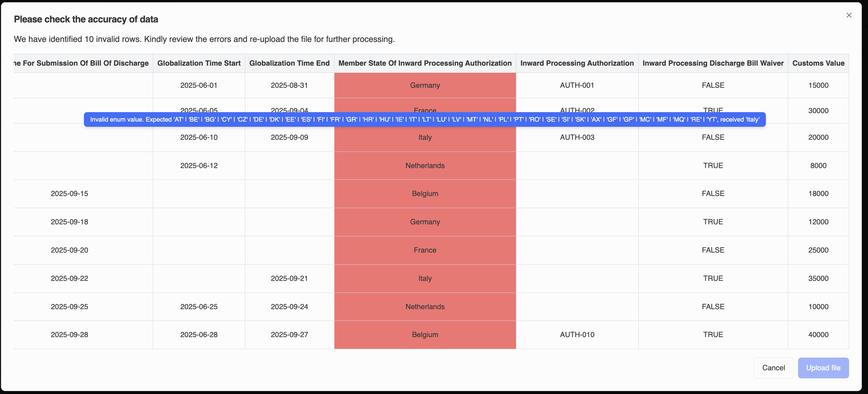Select the red Belgium cell in last row
868x394 pixels.
(425, 335)
